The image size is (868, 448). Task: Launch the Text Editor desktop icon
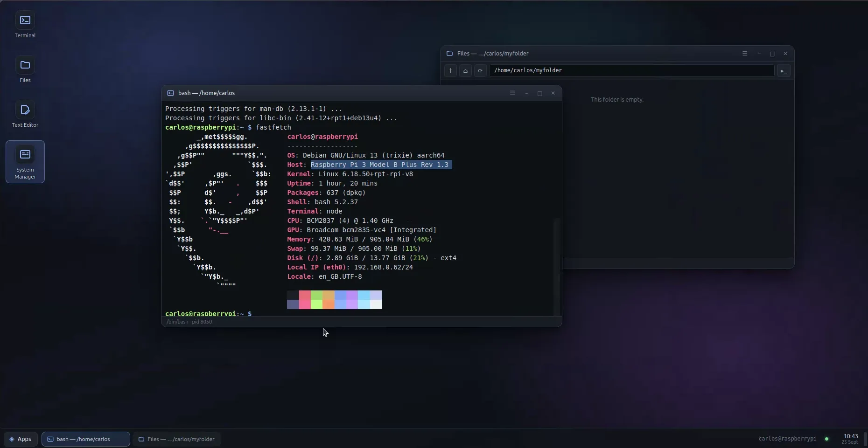[x=25, y=115]
